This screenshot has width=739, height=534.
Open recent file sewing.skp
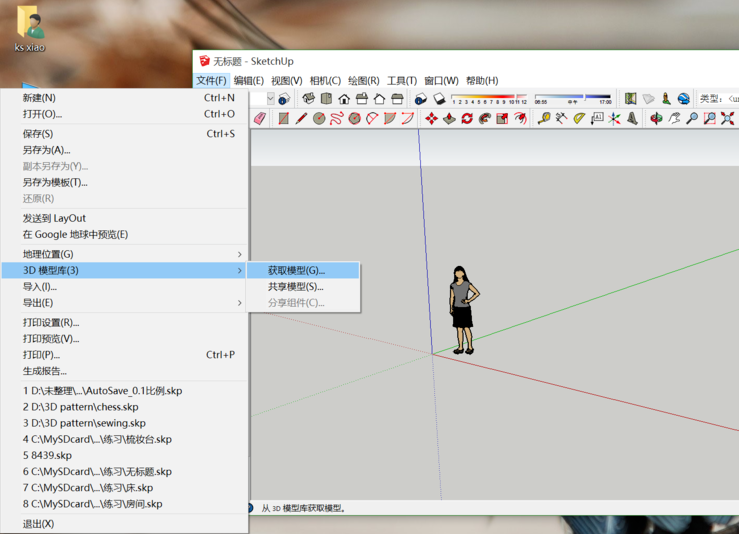124,423
